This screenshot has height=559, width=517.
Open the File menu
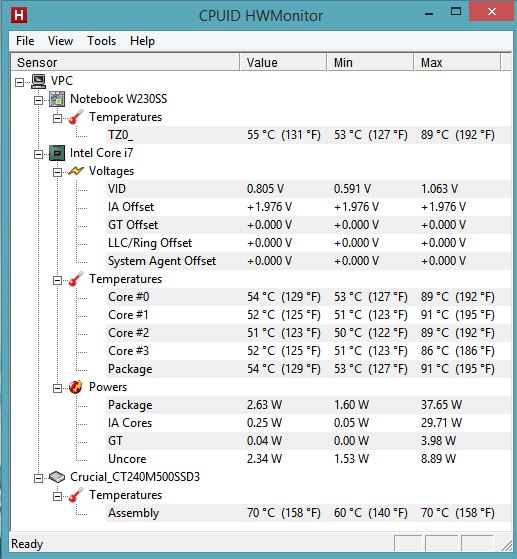pyautogui.click(x=25, y=41)
